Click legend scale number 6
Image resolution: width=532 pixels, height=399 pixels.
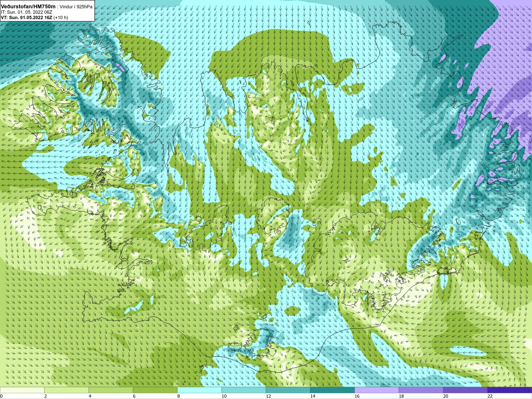coord(134,396)
